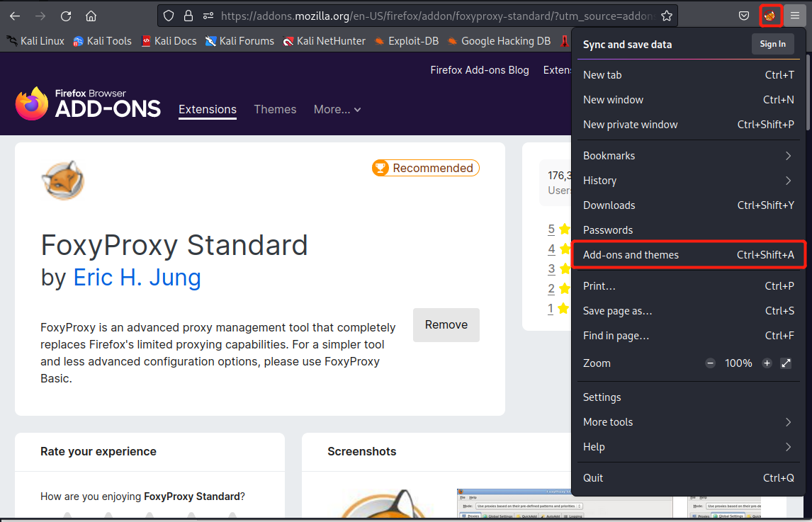The image size is (812, 522).
Task: Select Find in page… entry
Action: click(688, 336)
